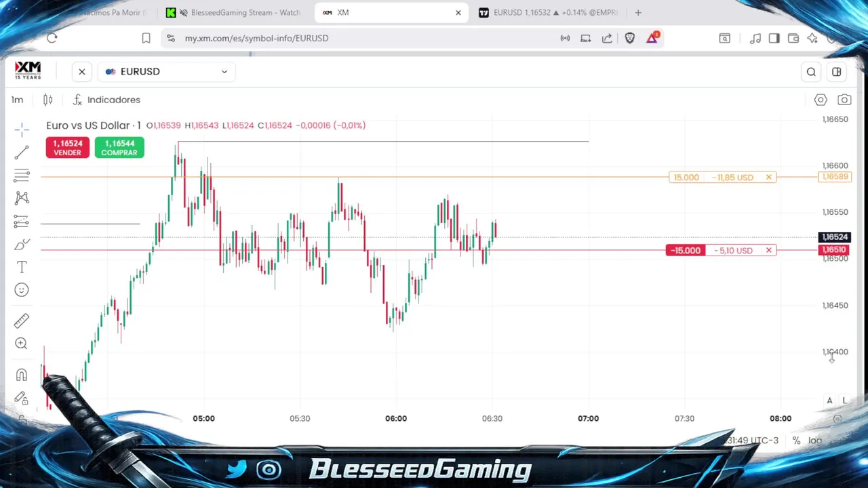This screenshot has width=868, height=488.
Task: Select the brush drawing tool
Action: point(22,244)
